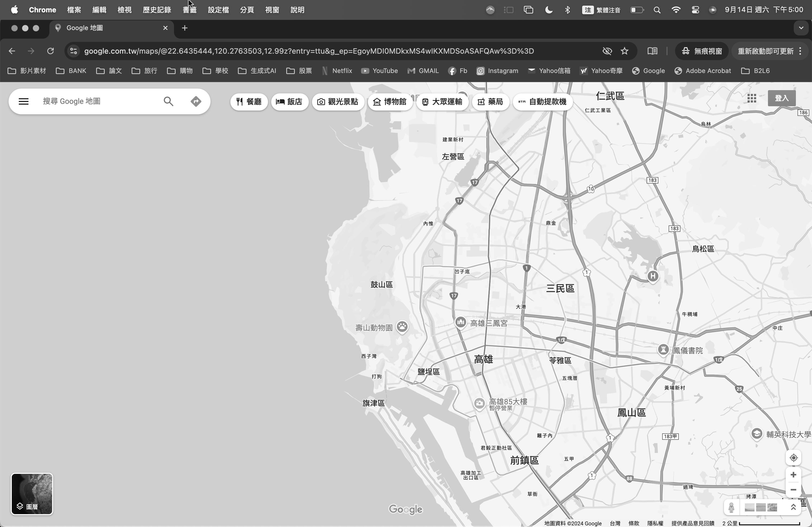Click the my-location target icon
812x527 pixels.
[793, 458]
